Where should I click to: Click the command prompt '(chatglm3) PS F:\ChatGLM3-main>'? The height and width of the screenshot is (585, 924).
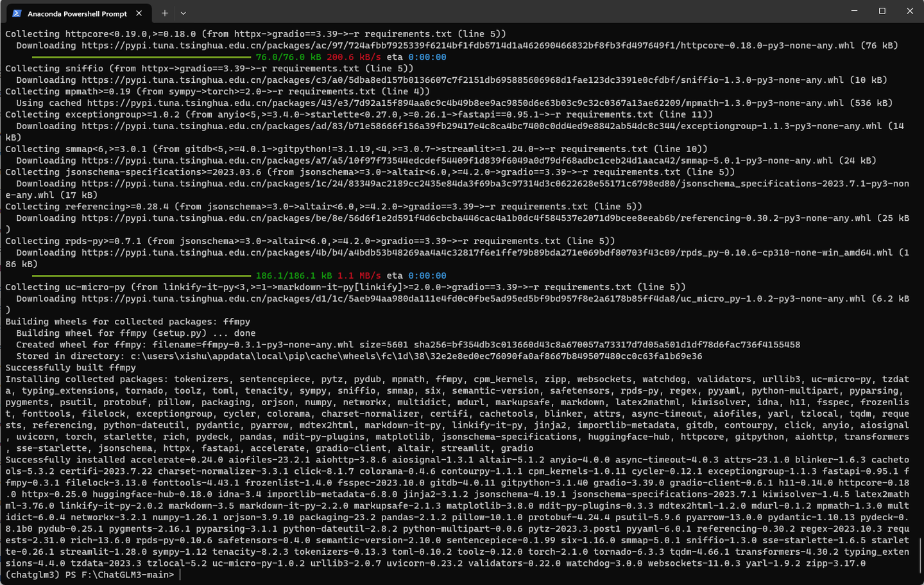[x=90, y=575]
